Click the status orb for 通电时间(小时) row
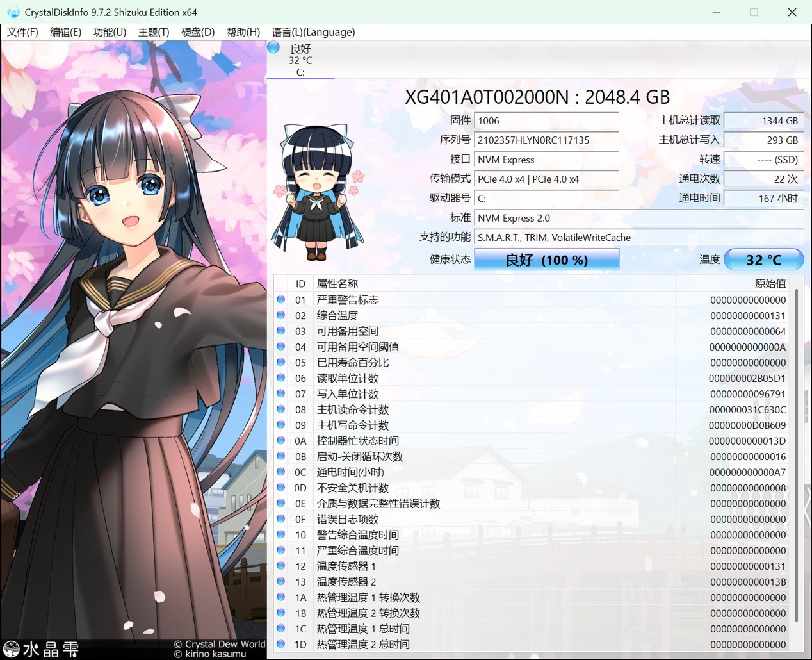Image resolution: width=812 pixels, height=660 pixels. point(280,472)
